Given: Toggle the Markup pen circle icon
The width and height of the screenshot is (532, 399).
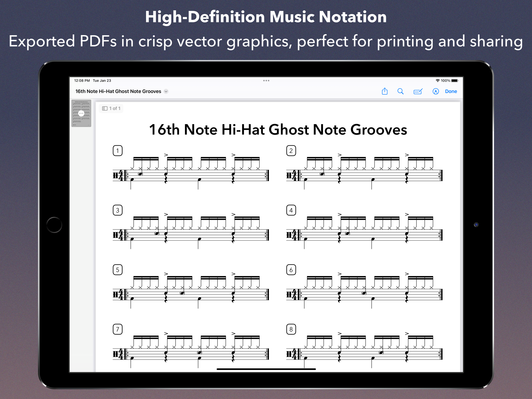Looking at the screenshot, I should coord(436,91).
